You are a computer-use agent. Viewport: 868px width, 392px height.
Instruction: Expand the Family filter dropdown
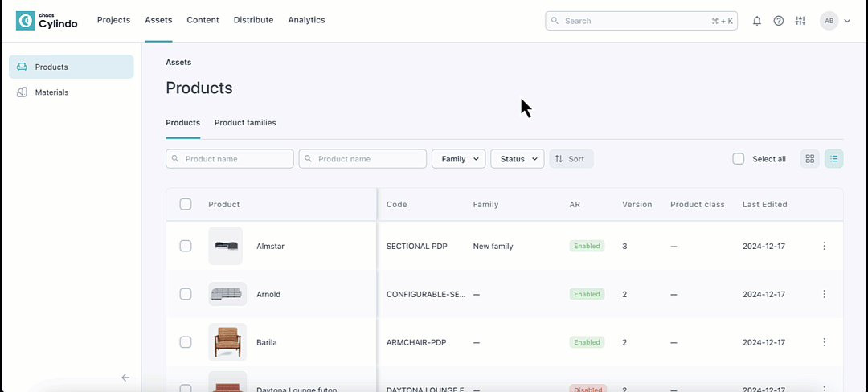pos(458,159)
